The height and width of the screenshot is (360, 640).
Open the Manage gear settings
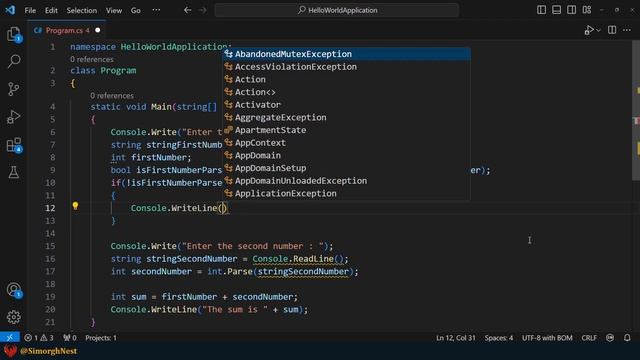(13, 317)
